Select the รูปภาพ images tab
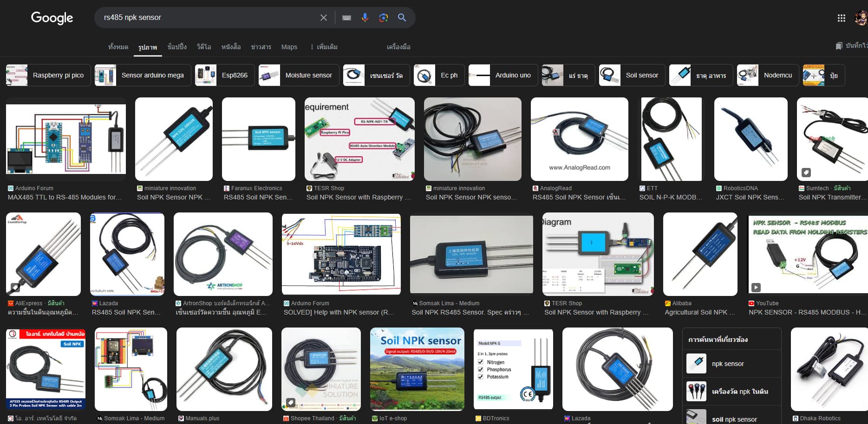The image size is (868, 424). point(148,47)
